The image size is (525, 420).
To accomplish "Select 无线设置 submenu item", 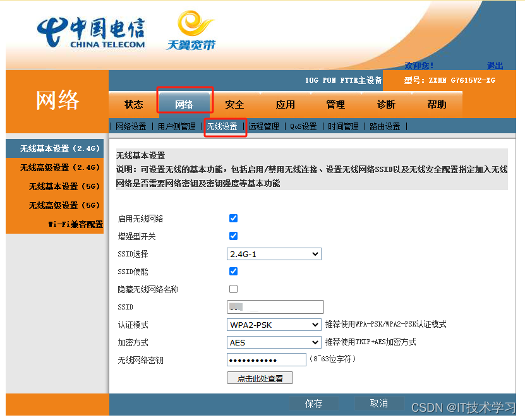I will (x=222, y=126).
